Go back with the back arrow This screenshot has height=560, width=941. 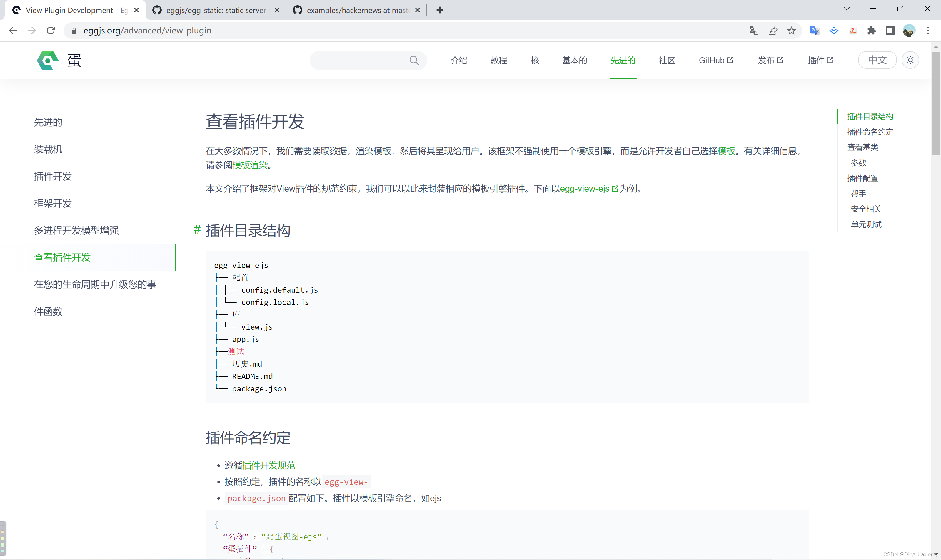(x=13, y=31)
